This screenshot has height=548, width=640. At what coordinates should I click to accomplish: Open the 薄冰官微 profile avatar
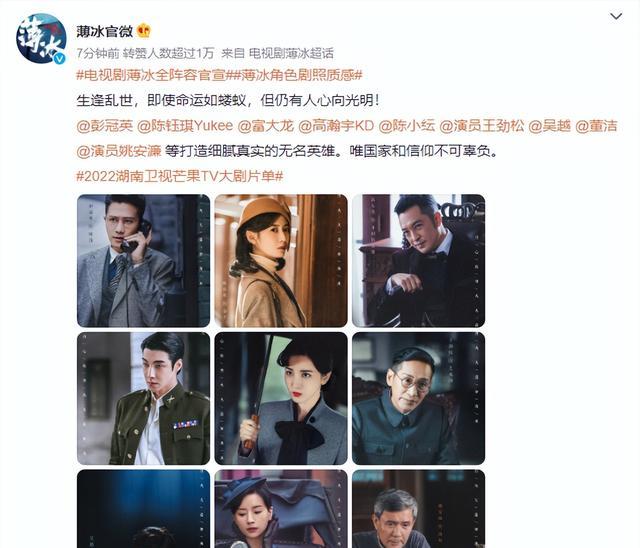coord(41,39)
